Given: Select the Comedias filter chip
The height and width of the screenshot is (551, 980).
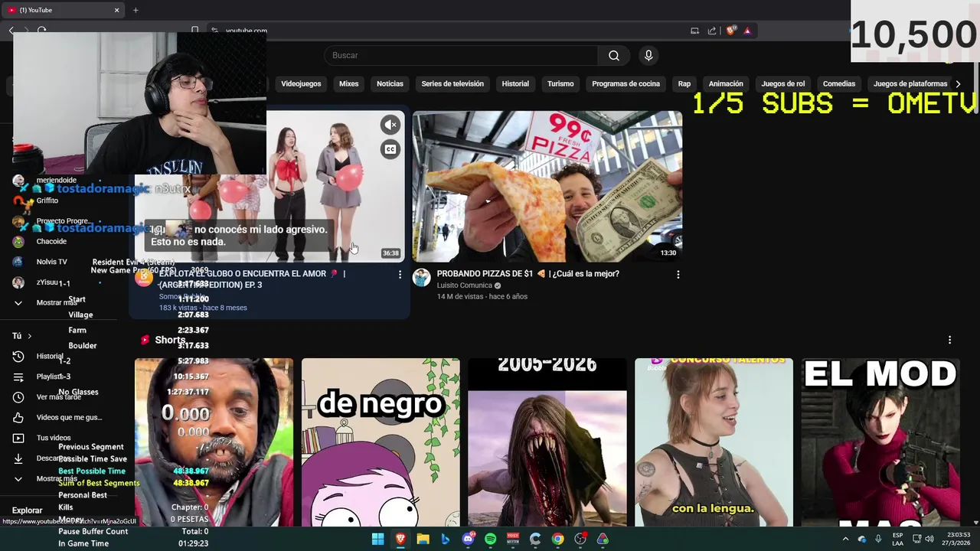Looking at the screenshot, I should 839,83.
